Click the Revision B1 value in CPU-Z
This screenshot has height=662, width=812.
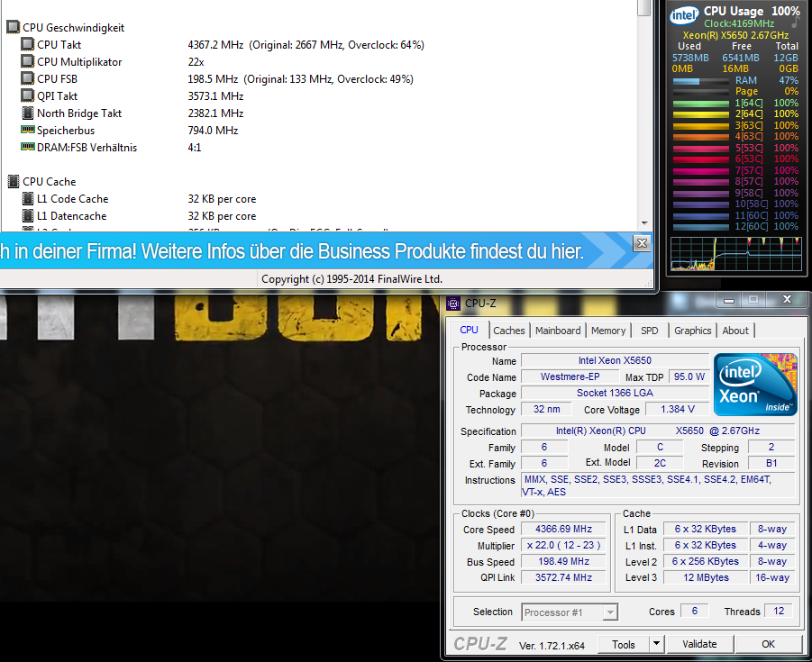771,463
